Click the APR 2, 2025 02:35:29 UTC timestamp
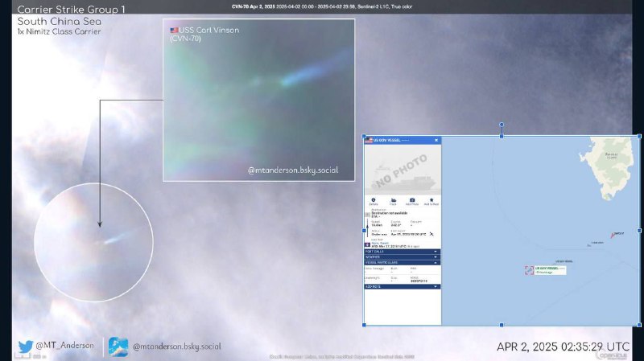This screenshot has width=644, height=361. 563,347
